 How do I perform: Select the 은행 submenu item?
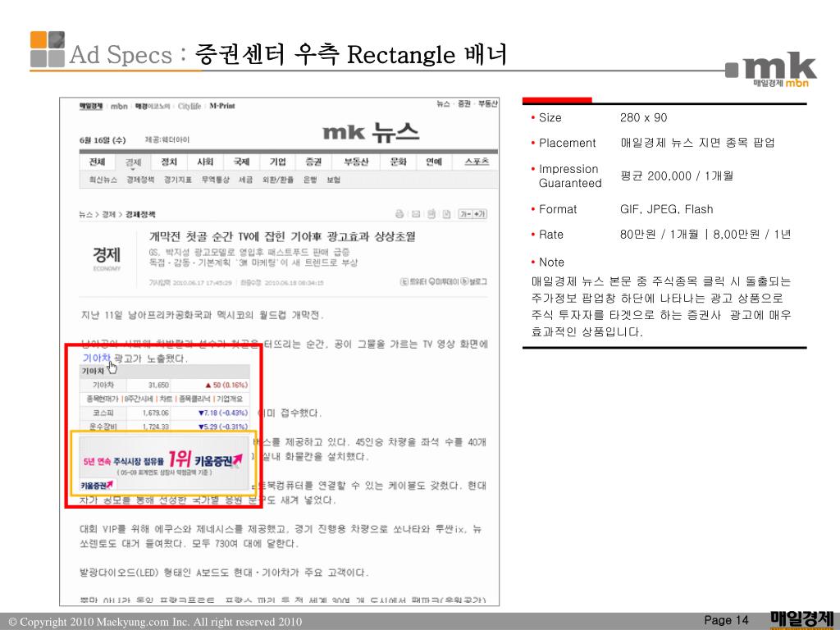pos(310,180)
